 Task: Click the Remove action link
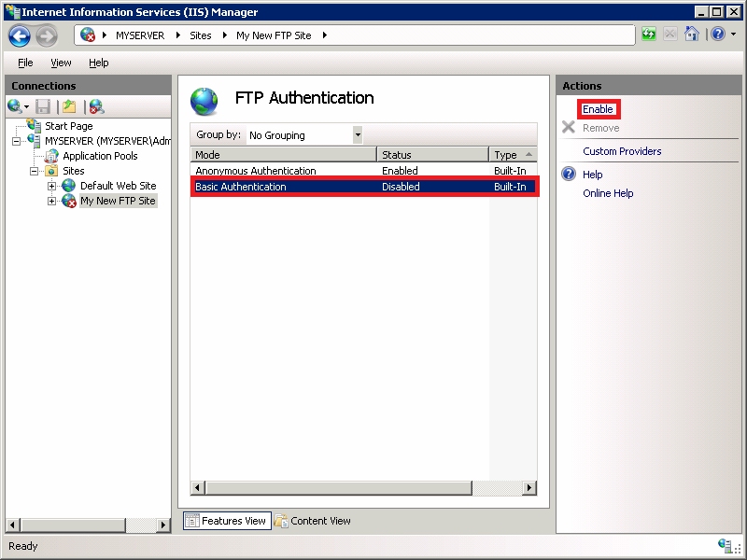[600, 128]
